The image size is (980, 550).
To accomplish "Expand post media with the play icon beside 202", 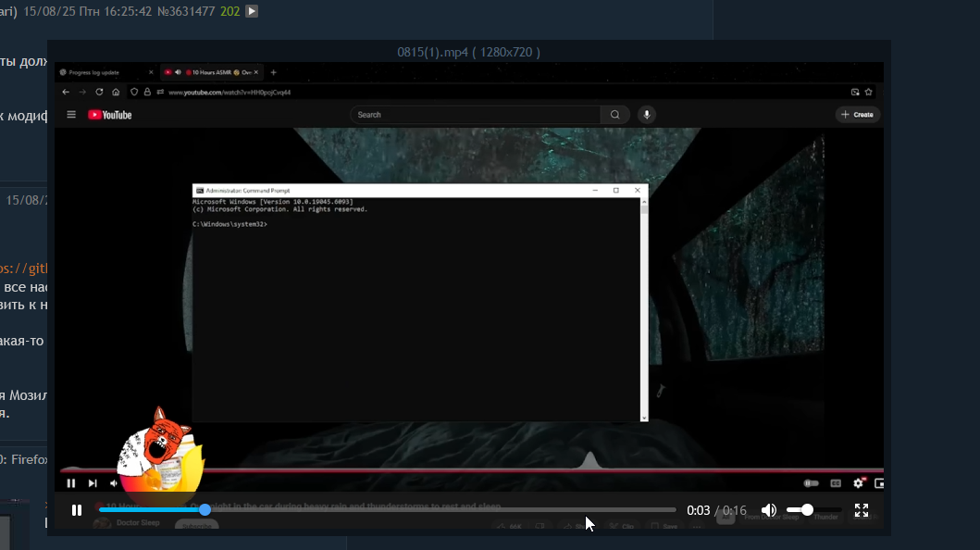I will (x=252, y=11).
